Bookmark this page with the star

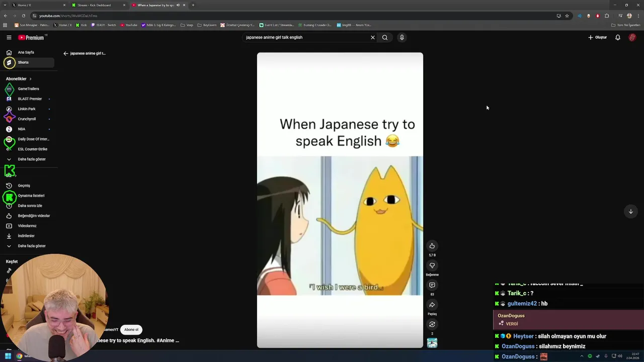pyautogui.click(x=567, y=16)
